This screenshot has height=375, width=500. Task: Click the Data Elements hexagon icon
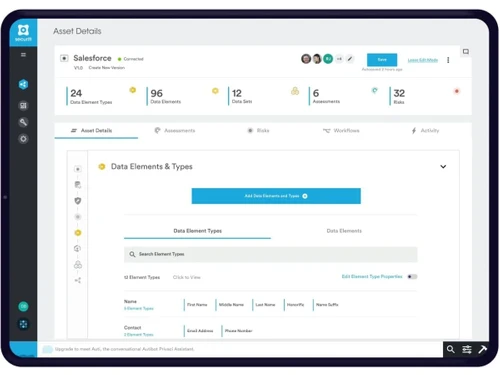click(x=215, y=91)
